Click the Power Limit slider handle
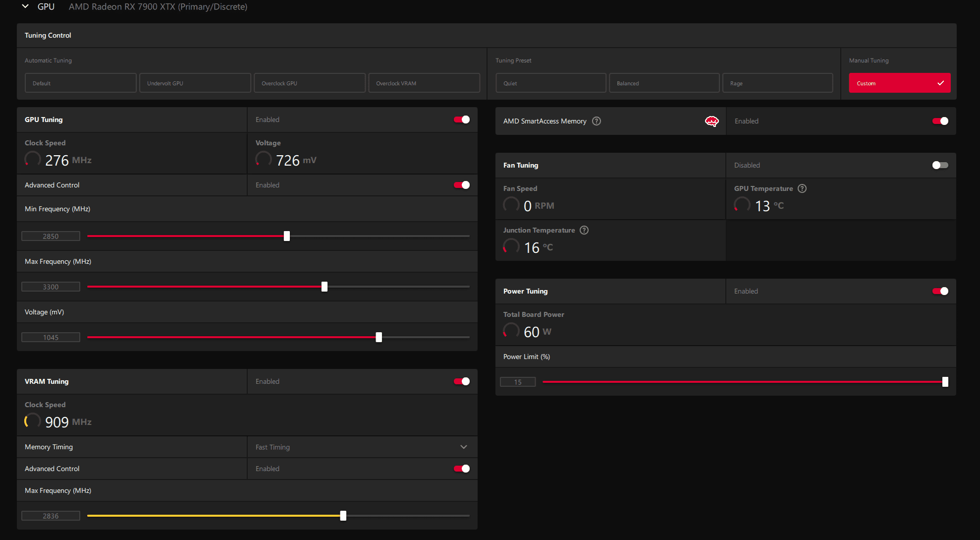 point(945,382)
